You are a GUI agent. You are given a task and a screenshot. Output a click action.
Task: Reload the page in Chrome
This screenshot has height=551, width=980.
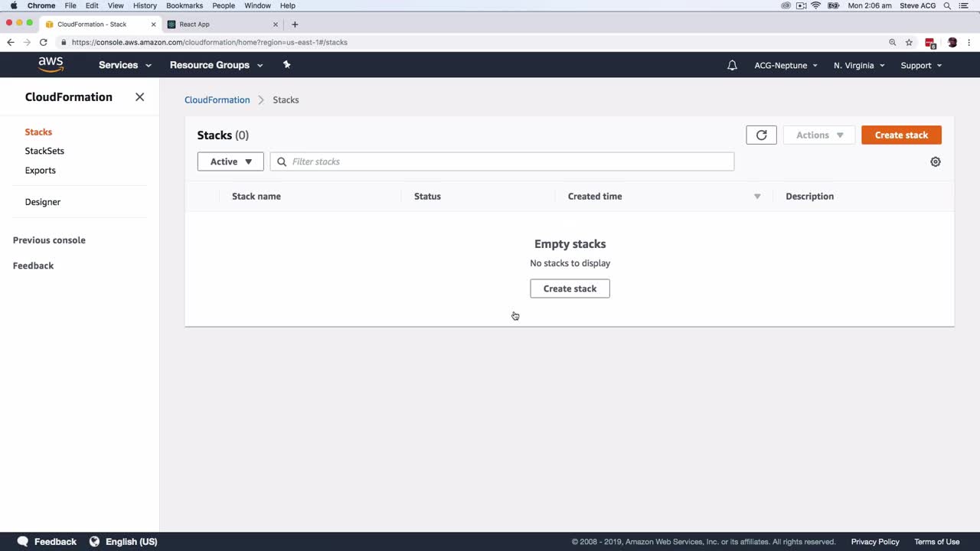(44, 42)
